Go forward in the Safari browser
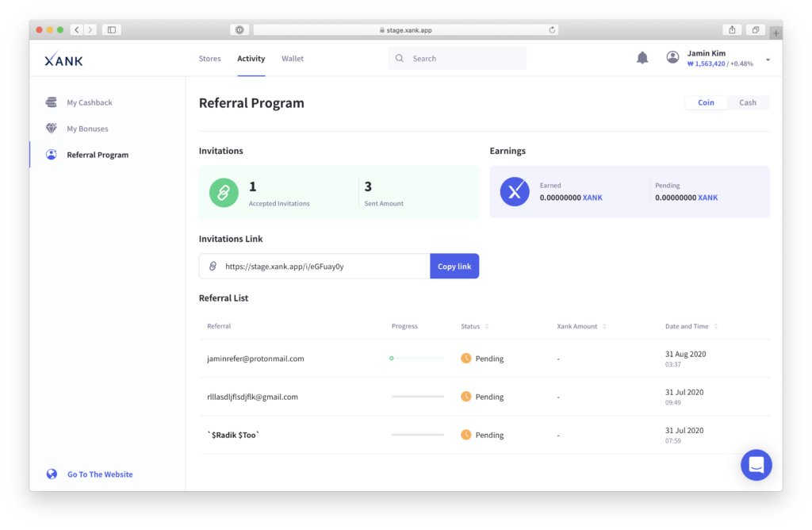 [90, 30]
